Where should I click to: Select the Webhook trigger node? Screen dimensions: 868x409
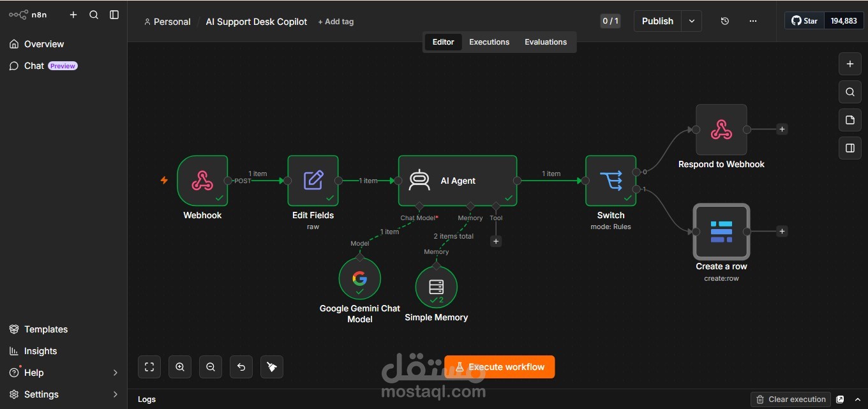click(x=202, y=181)
